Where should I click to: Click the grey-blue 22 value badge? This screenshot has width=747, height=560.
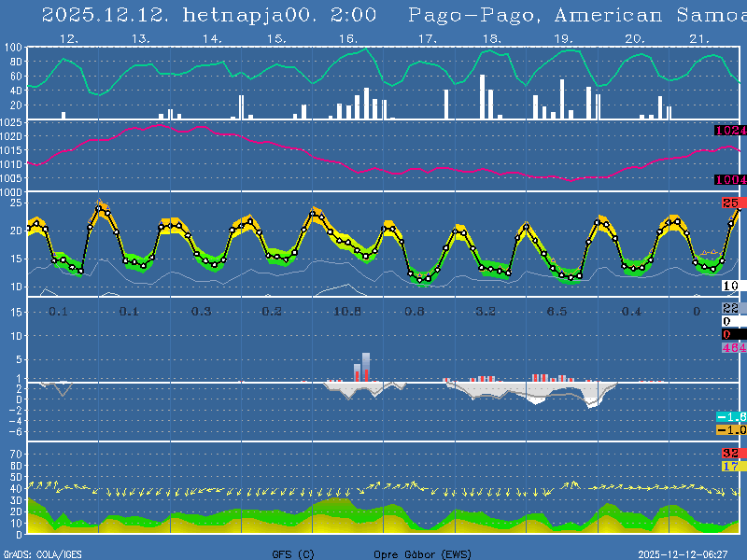pyautogui.click(x=731, y=308)
